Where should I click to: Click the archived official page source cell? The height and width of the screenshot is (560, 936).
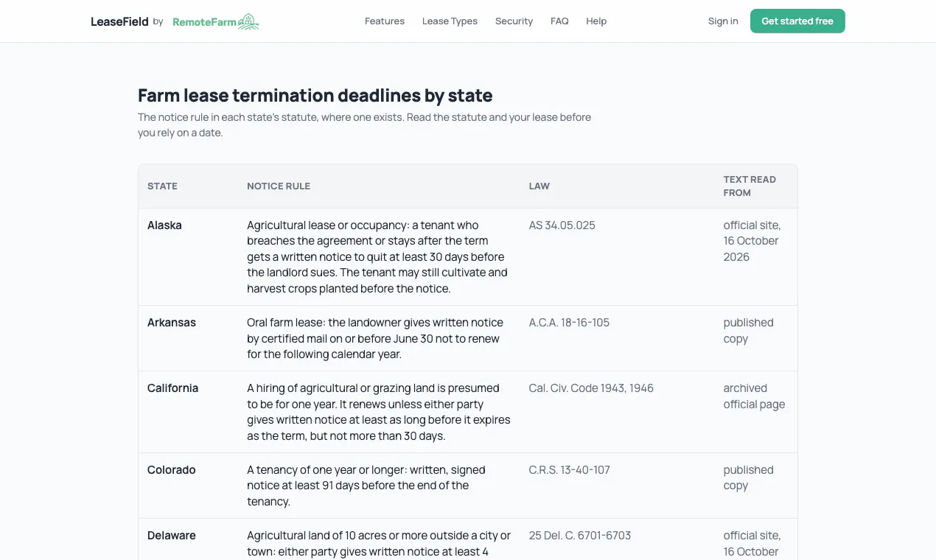click(x=754, y=396)
